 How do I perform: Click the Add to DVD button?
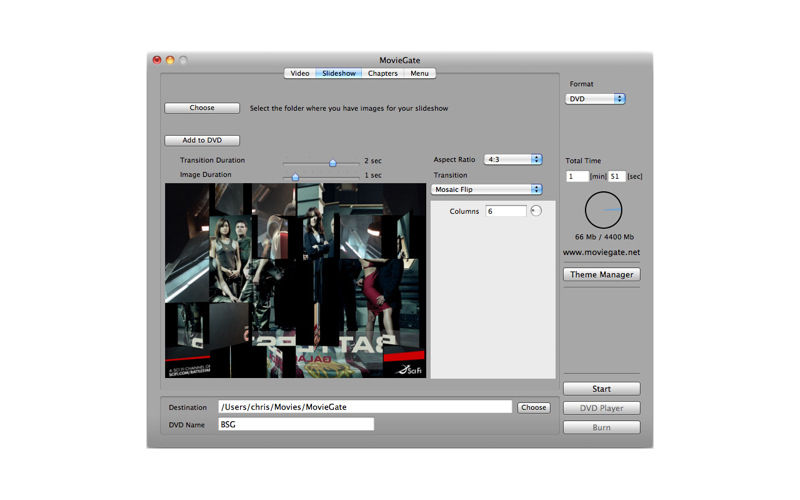(202, 140)
